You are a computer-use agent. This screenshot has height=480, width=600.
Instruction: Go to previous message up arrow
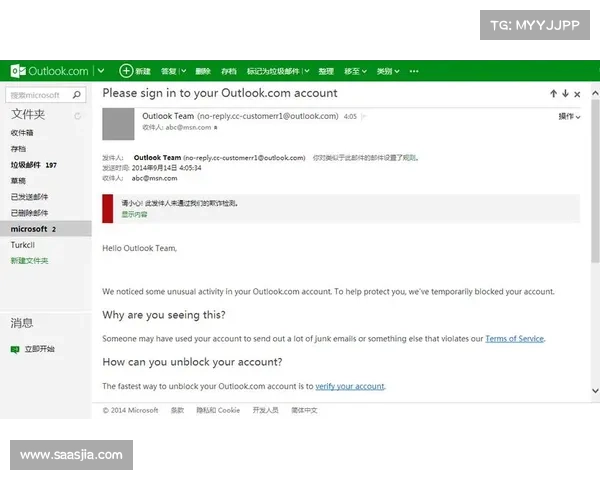tap(553, 94)
